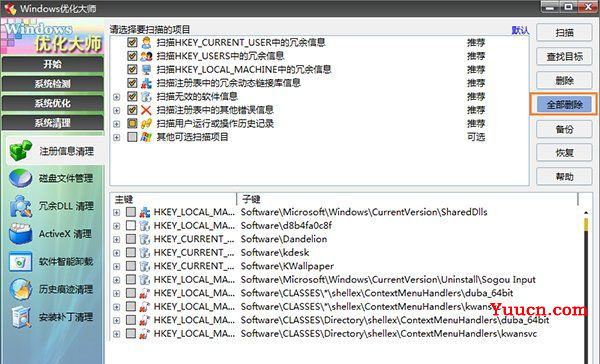Expand 扫描无效的软件信息 tree node
This screenshot has width=600, height=364.
(x=117, y=97)
